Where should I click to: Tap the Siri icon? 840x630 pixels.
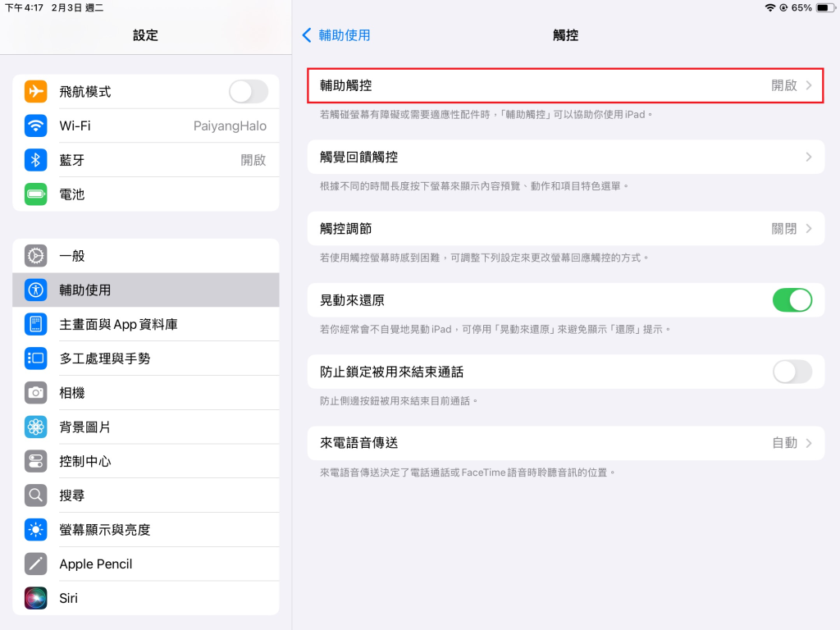tap(35, 598)
